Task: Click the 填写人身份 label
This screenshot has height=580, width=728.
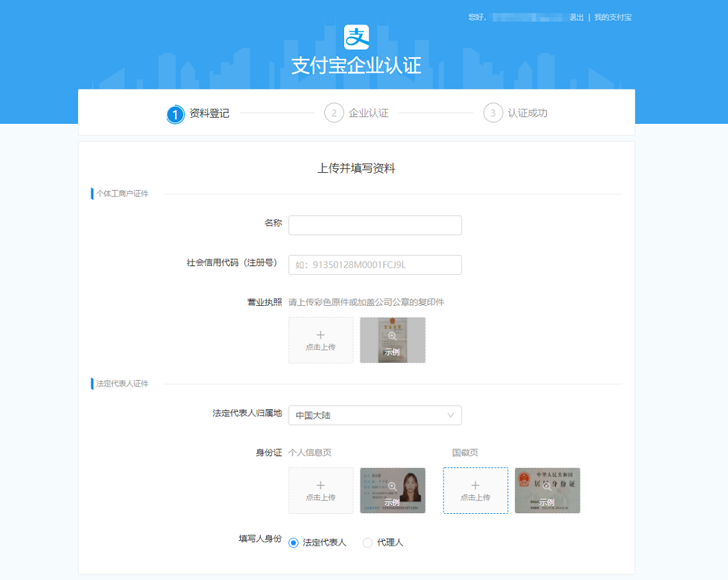Action: 261,539
